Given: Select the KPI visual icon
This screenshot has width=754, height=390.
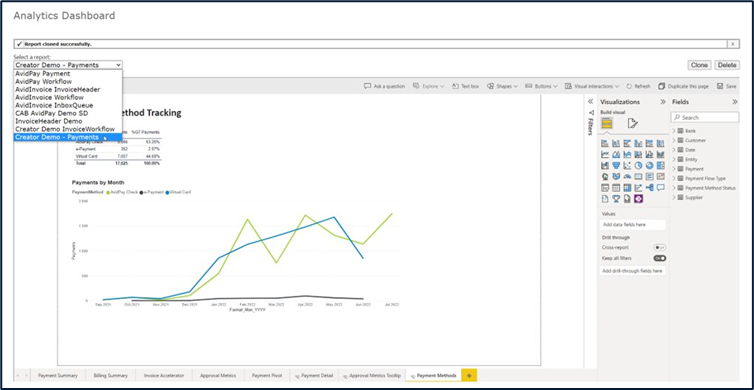Looking at the screenshot, I should coord(661,176).
